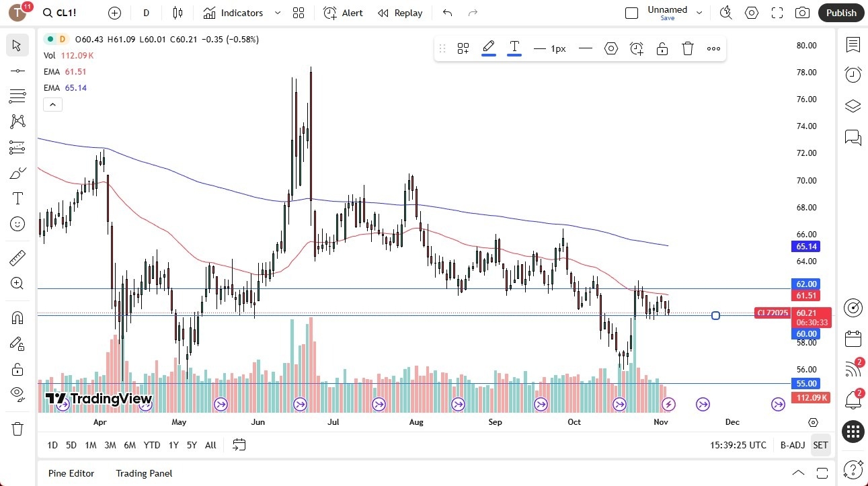Delete selected drawing via floating toolbar trash
Viewport: 868px width, 486px height.
[687, 48]
